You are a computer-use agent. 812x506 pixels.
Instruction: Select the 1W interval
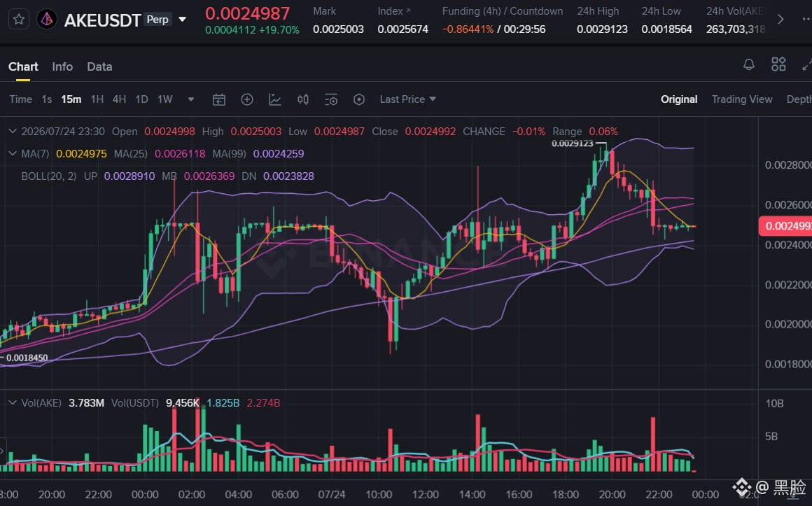[x=164, y=99]
